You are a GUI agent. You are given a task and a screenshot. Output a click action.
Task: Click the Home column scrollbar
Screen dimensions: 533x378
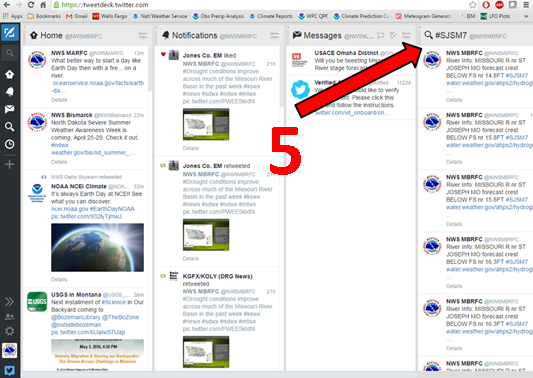pos(150,69)
